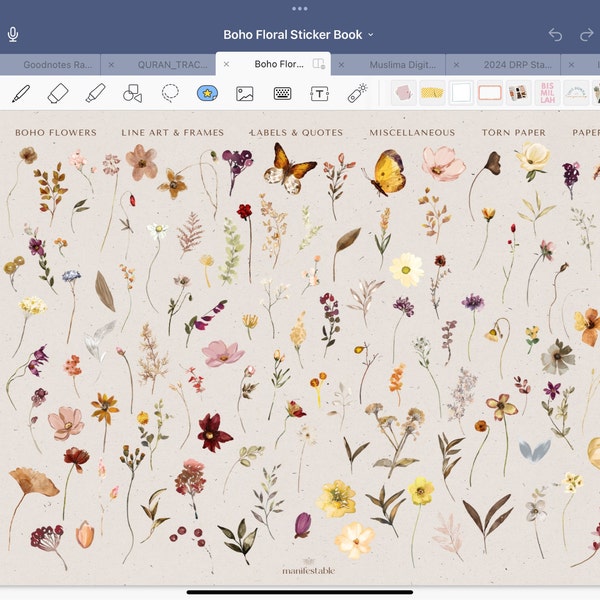Select the Text box tool
600x600 pixels.
[320, 93]
